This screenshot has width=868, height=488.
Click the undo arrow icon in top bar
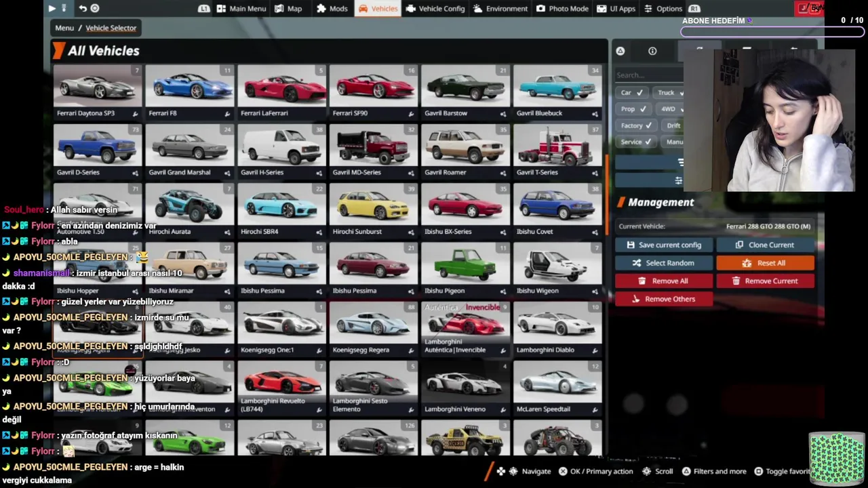pyautogui.click(x=83, y=8)
